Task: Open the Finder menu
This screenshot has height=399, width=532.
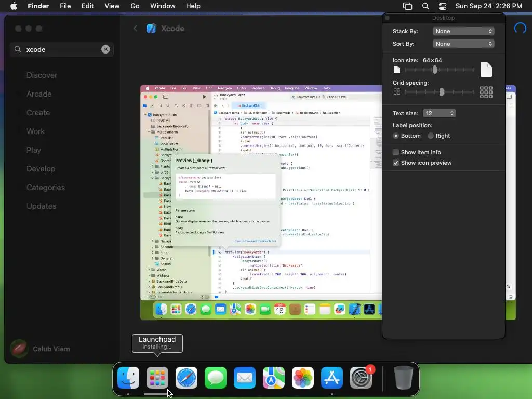Action: pyautogui.click(x=38, y=6)
